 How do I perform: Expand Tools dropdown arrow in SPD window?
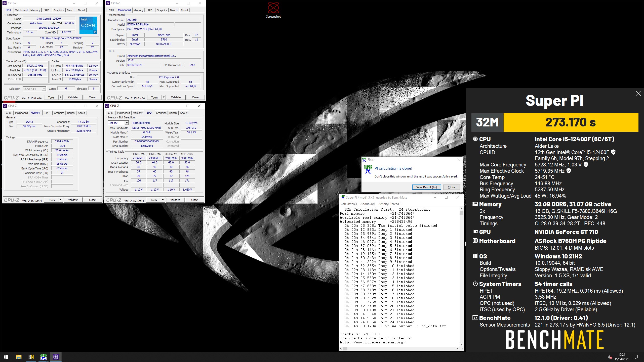click(163, 200)
